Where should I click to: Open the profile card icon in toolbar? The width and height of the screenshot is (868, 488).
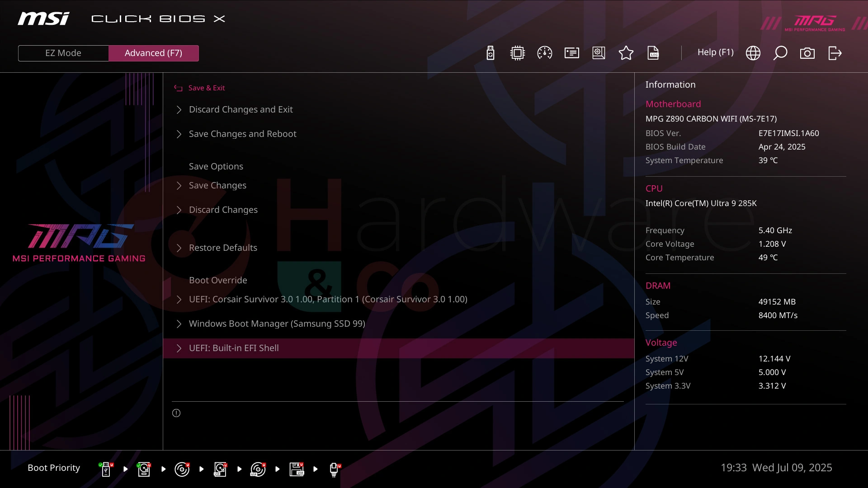(x=571, y=53)
